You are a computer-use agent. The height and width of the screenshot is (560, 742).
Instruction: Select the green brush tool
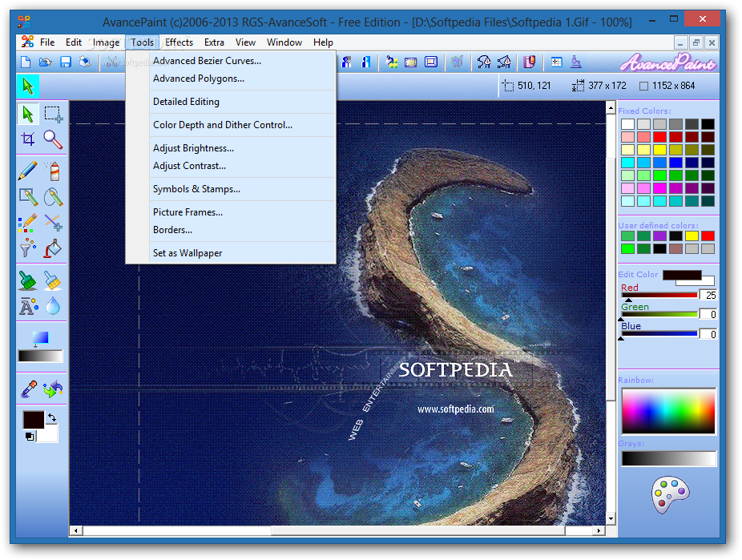tap(28, 280)
